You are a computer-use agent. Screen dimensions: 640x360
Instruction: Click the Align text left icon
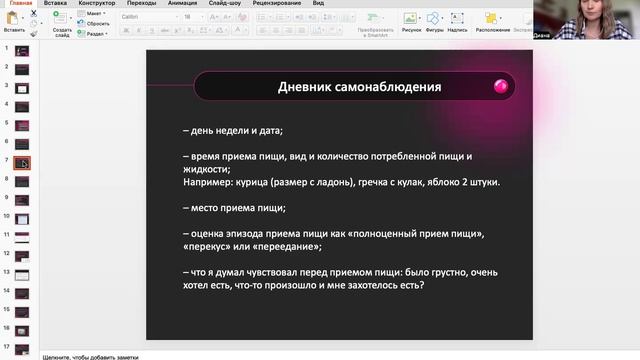(262, 31)
